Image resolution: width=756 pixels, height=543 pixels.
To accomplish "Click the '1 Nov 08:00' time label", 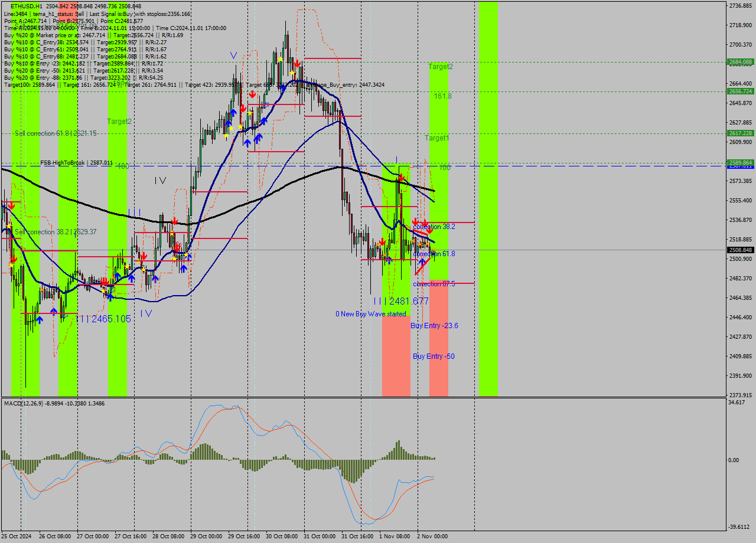I will pyautogui.click(x=395, y=537).
